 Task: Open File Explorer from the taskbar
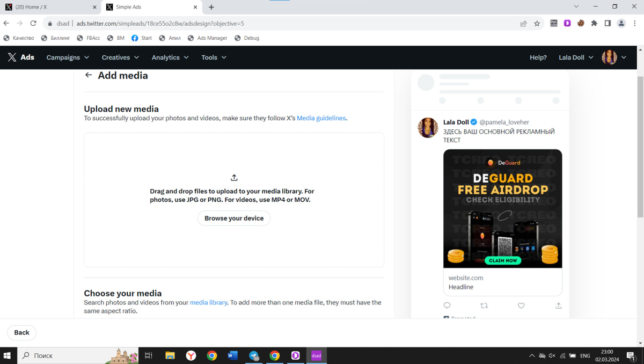[x=170, y=355]
